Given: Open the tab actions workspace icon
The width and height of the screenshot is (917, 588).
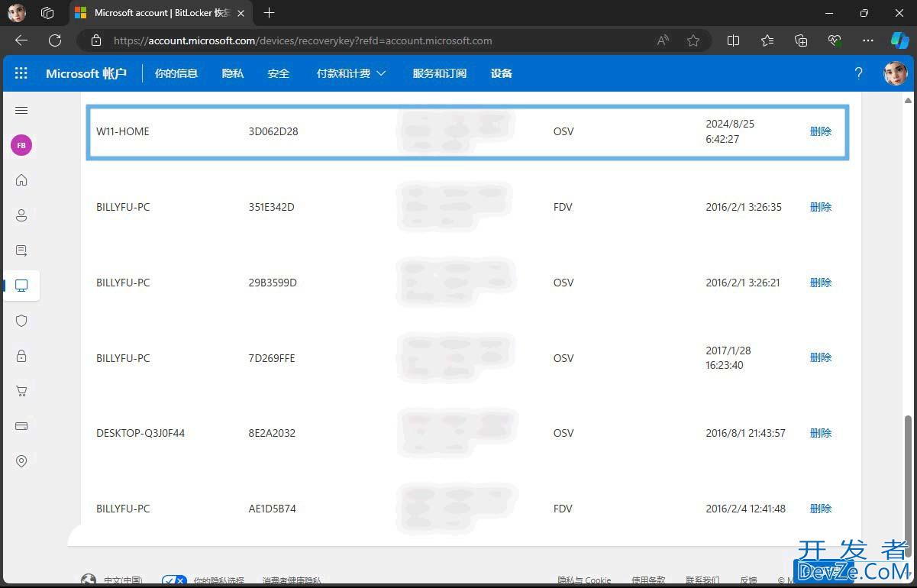Looking at the screenshot, I should 47,13.
